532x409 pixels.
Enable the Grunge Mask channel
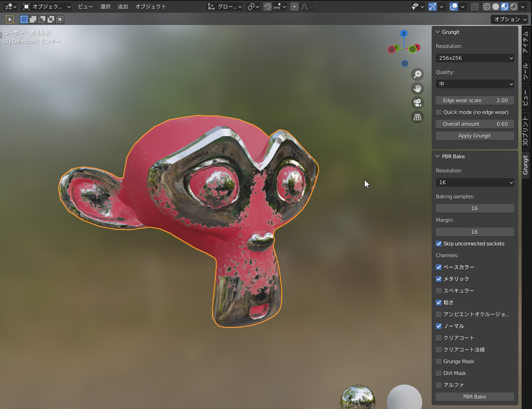(439, 361)
